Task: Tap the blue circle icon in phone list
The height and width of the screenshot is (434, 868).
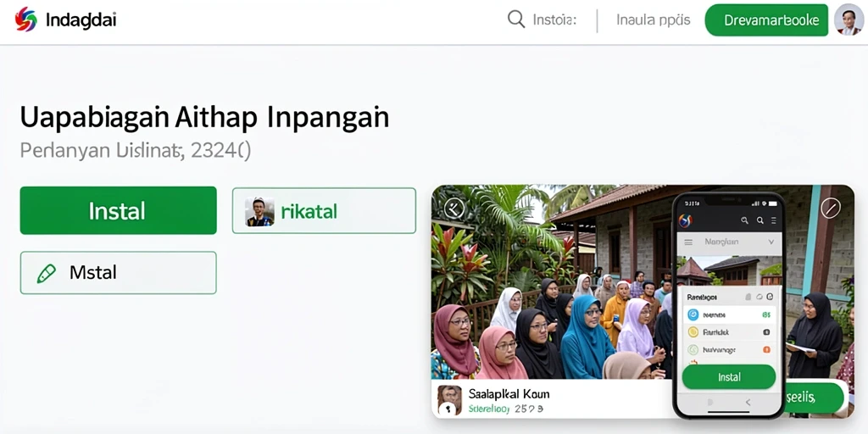Action: [x=693, y=315]
